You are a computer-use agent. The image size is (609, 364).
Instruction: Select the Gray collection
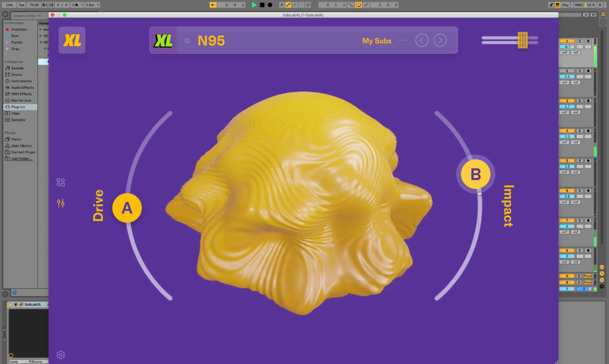click(x=15, y=49)
